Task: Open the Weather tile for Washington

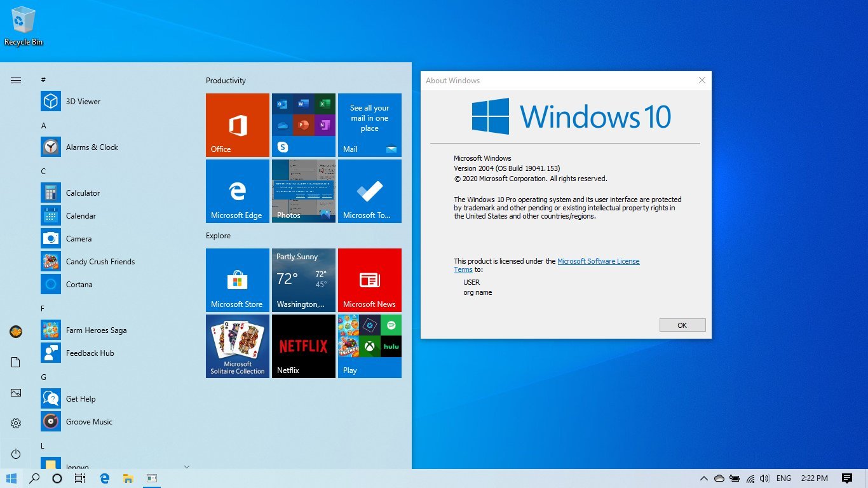Action: tap(304, 280)
